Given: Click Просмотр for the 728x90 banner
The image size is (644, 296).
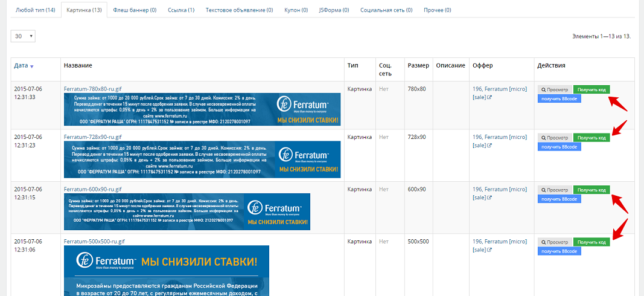Looking at the screenshot, I should [555, 138].
